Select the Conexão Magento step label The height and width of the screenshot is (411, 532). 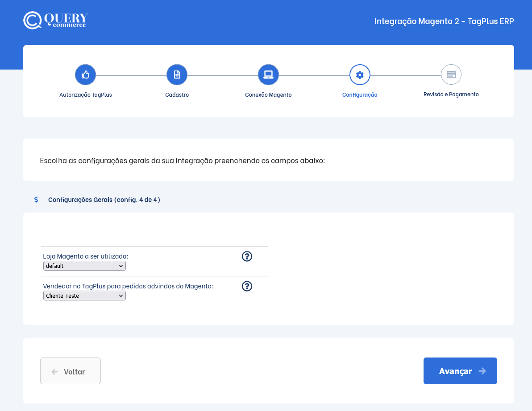[x=268, y=95]
